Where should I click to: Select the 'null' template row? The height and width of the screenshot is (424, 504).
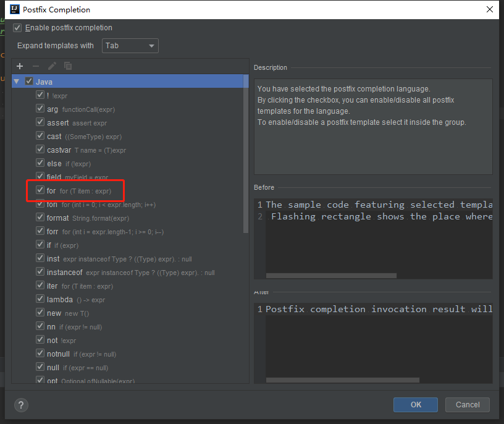coord(128,368)
